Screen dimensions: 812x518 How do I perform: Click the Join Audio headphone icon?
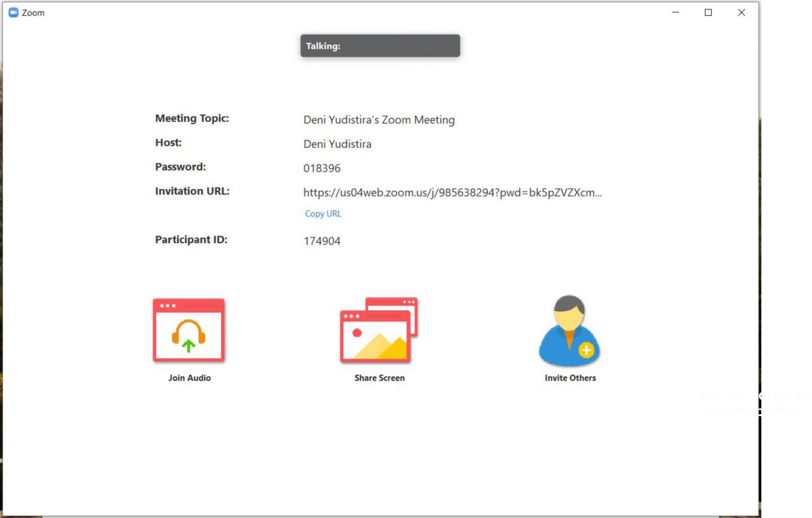pyautogui.click(x=189, y=330)
